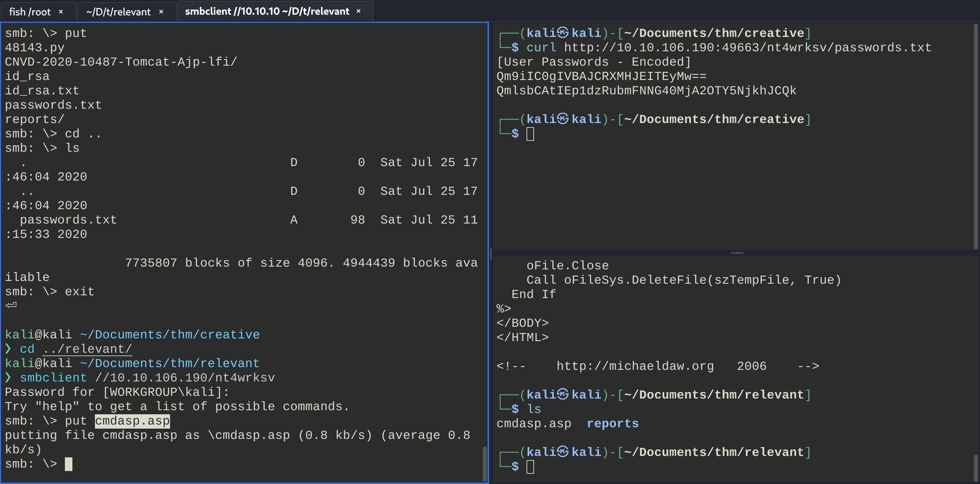The width and height of the screenshot is (980, 484).
Task: Click 'passwords.txt' in the smb ls listing
Action: click(68, 220)
